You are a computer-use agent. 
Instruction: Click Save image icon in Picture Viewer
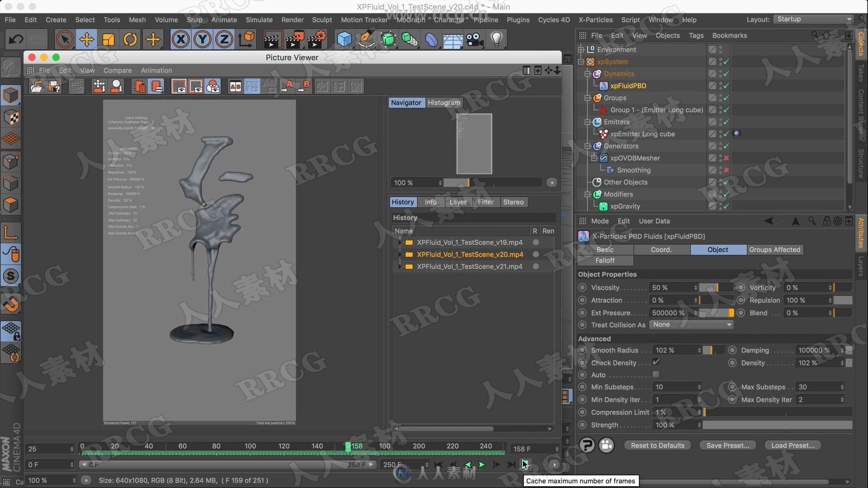[54, 86]
